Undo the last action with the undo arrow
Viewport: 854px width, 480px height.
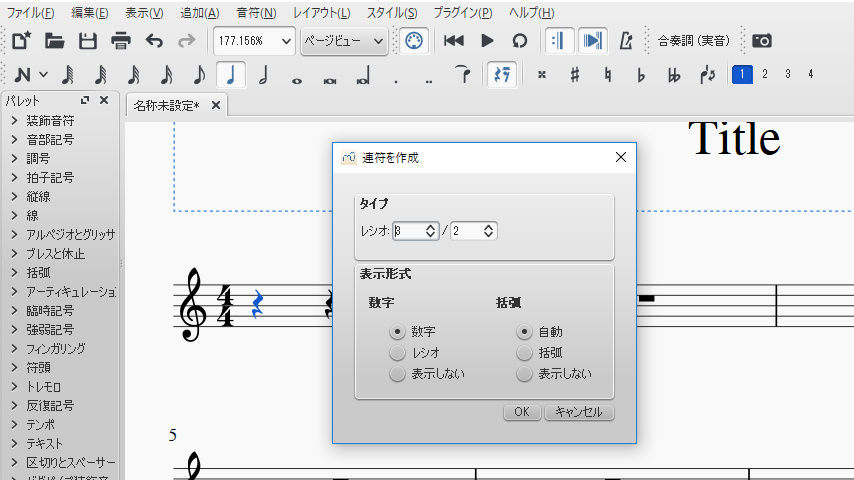[x=154, y=41]
